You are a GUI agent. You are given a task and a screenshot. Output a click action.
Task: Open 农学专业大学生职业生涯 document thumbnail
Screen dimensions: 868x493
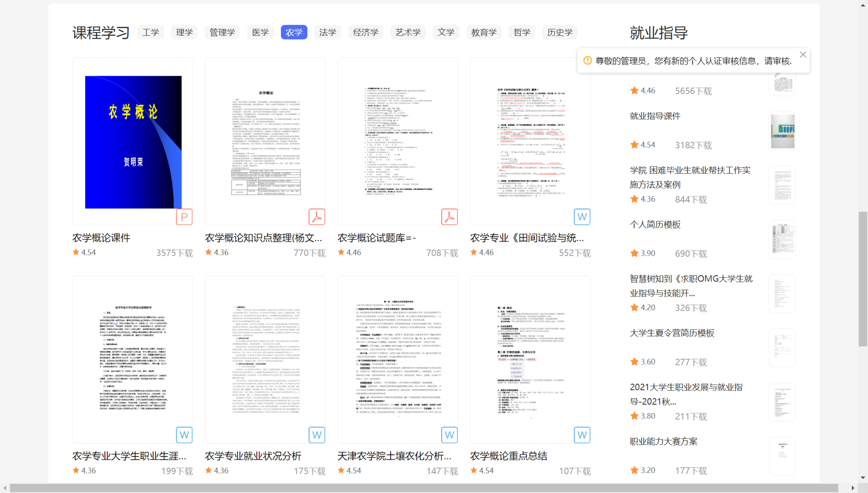click(x=133, y=359)
